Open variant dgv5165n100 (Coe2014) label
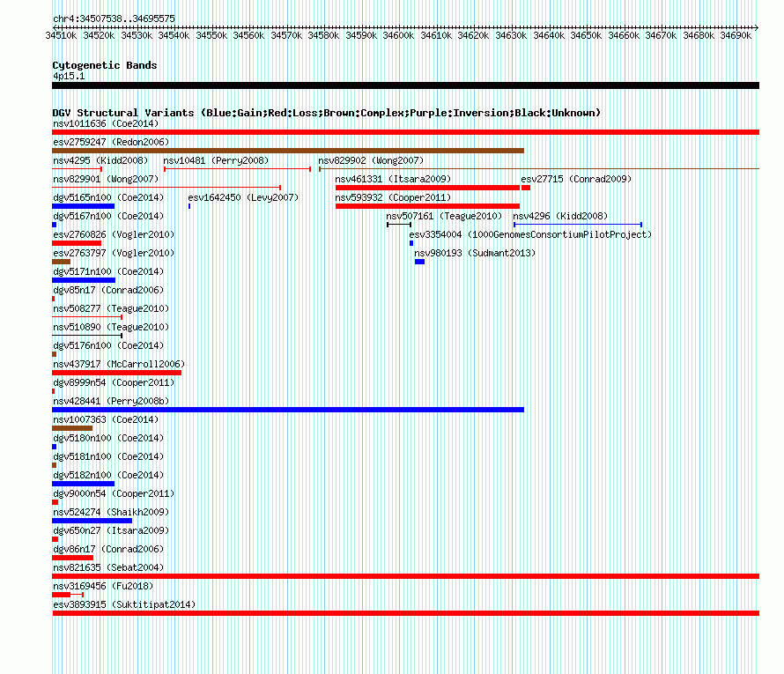The height and width of the screenshot is (674, 784). click(108, 197)
